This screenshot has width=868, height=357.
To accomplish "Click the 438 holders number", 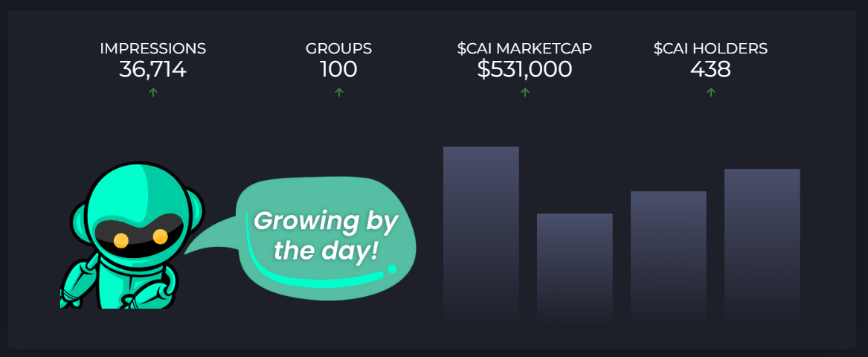I will pos(711,70).
